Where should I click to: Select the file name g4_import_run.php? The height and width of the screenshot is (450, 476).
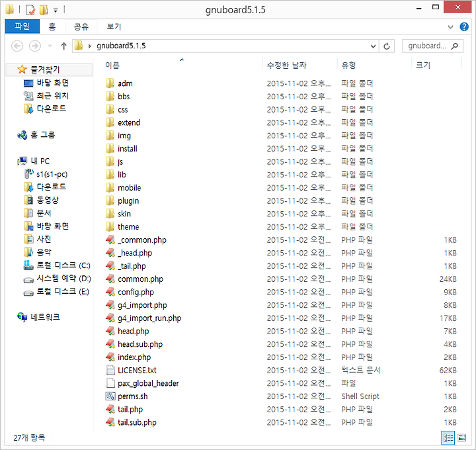click(149, 318)
